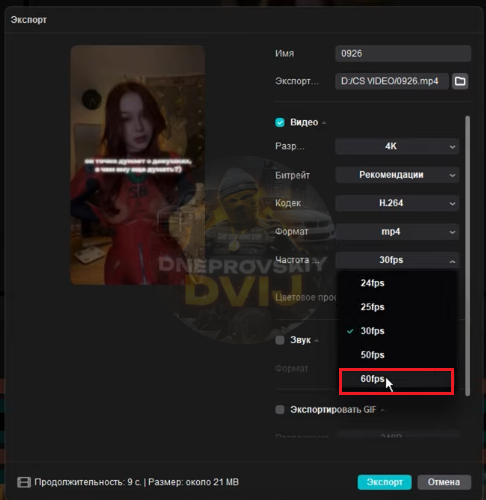Screen dimensions: 486x500
Task: Click the vertical scrollbar in export settings
Action: point(467,256)
